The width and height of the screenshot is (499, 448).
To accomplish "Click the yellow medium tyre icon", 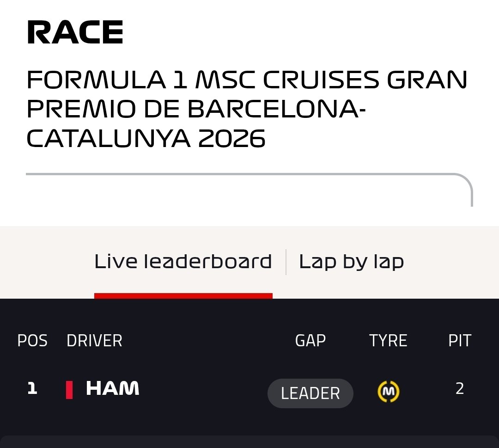I will 388,391.
